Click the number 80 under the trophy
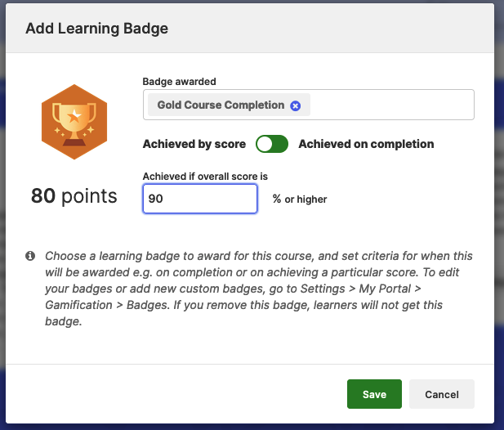The image size is (504, 430). point(43,196)
